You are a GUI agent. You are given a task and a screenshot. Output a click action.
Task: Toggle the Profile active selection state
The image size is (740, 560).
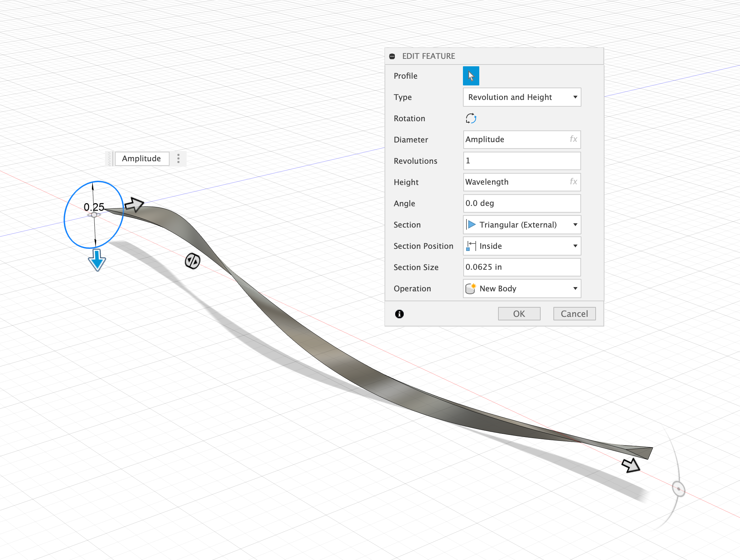(470, 75)
